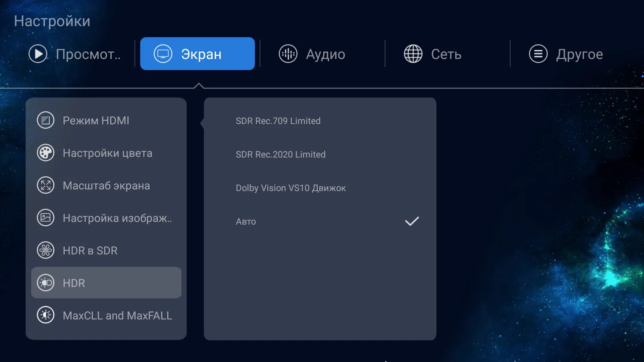The height and width of the screenshot is (362, 644).
Task: Click the color palette settings icon
Action: coord(46,153)
